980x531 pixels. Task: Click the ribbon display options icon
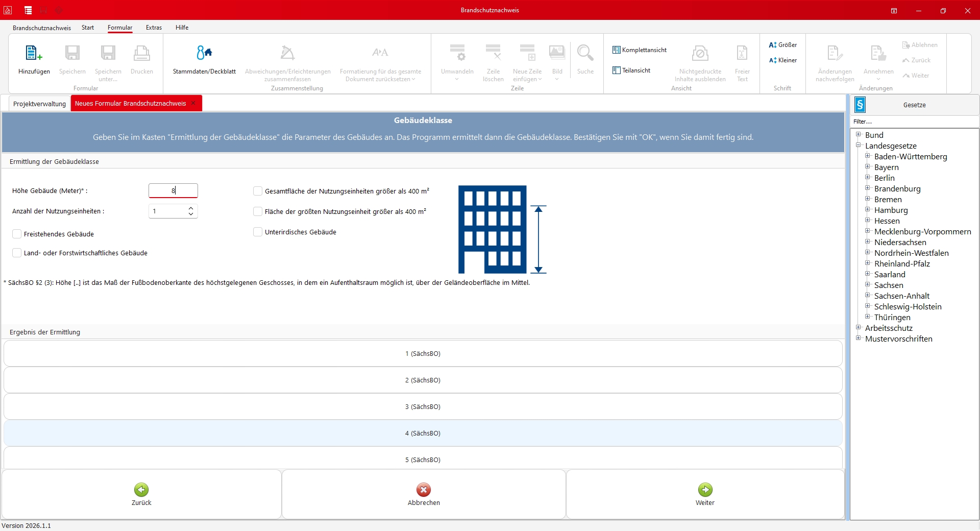[x=894, y=10]
